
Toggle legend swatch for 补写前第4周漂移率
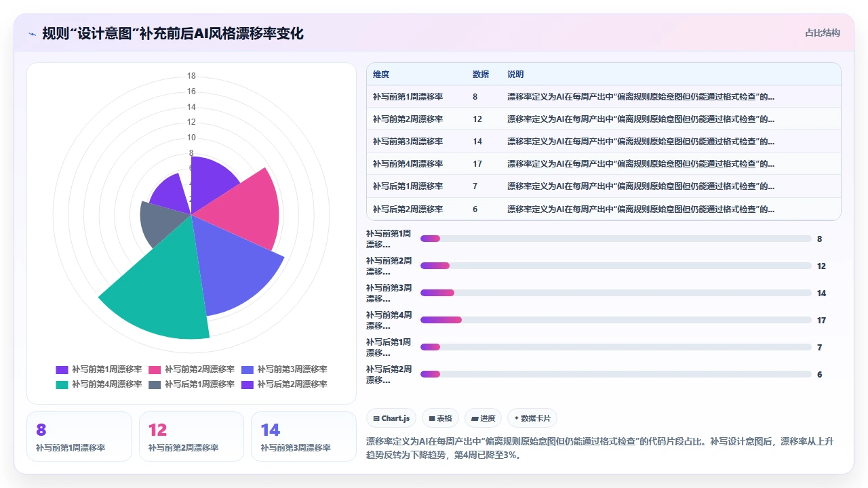click(x=62, y=384)
